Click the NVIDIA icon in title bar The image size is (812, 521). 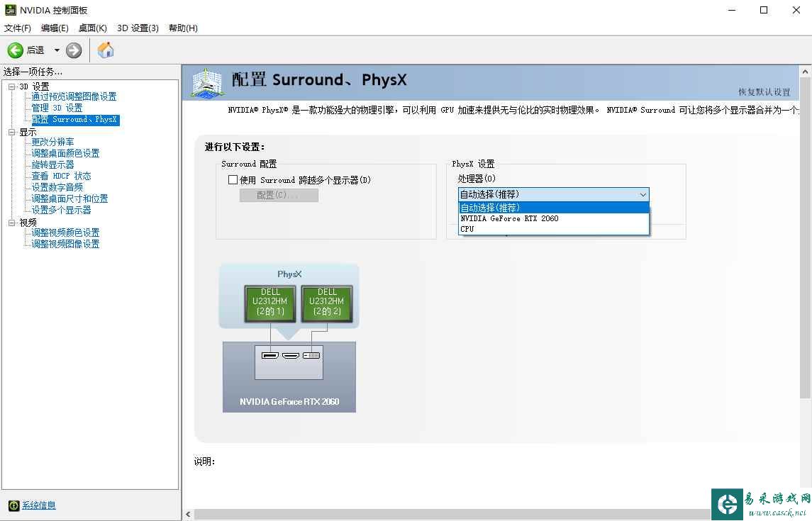click(x=11, y=10)
